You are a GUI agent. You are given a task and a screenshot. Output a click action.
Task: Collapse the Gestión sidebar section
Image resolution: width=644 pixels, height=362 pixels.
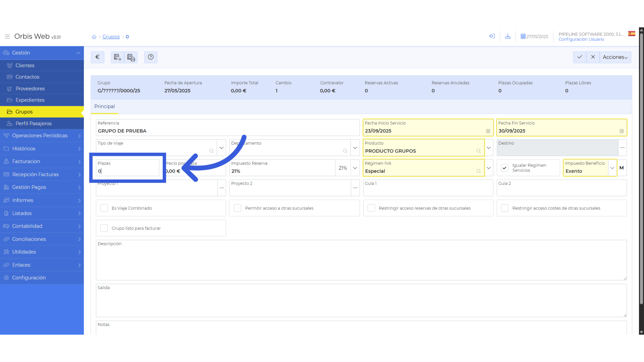click(x=42, y=53)
